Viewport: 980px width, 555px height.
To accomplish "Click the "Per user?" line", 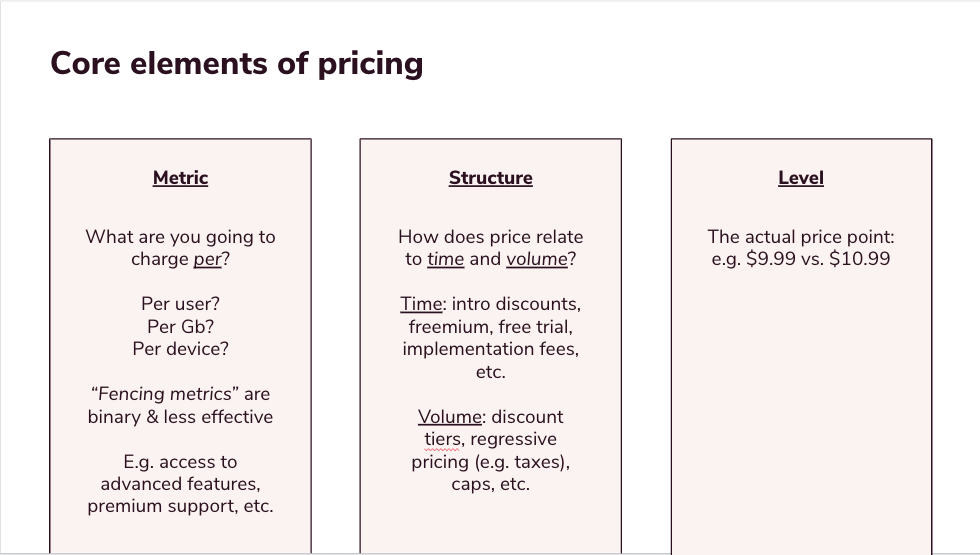I will pyautogui.click(x=180, y=304).
